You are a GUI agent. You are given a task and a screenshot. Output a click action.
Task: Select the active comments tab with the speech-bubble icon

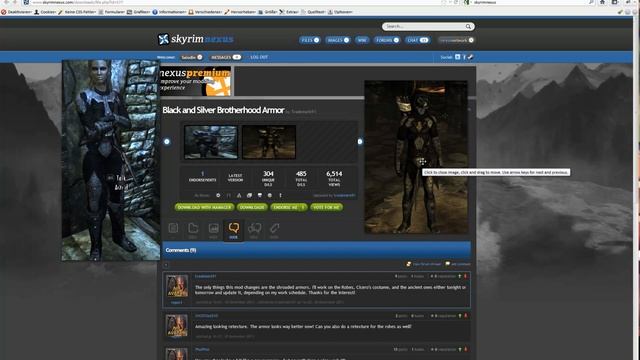click(x=233, y=230)
